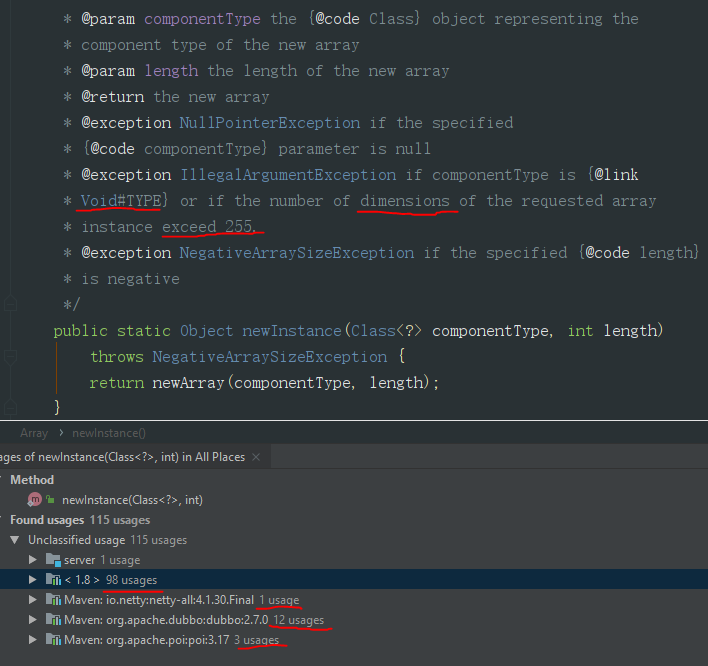
Task: Select the Found usages 115 usages row
Action: 80,520
